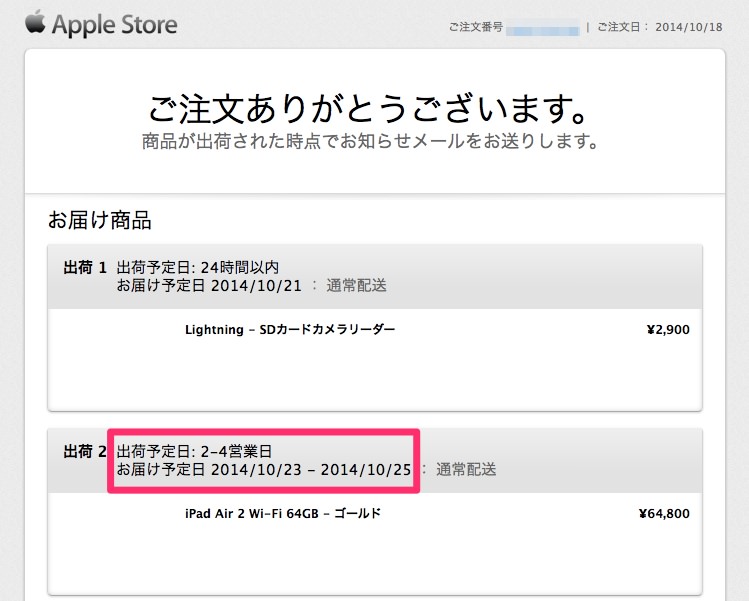
Task: Click the 出荷 2 label
Action: pyautogui.click(x=85, y=451)
